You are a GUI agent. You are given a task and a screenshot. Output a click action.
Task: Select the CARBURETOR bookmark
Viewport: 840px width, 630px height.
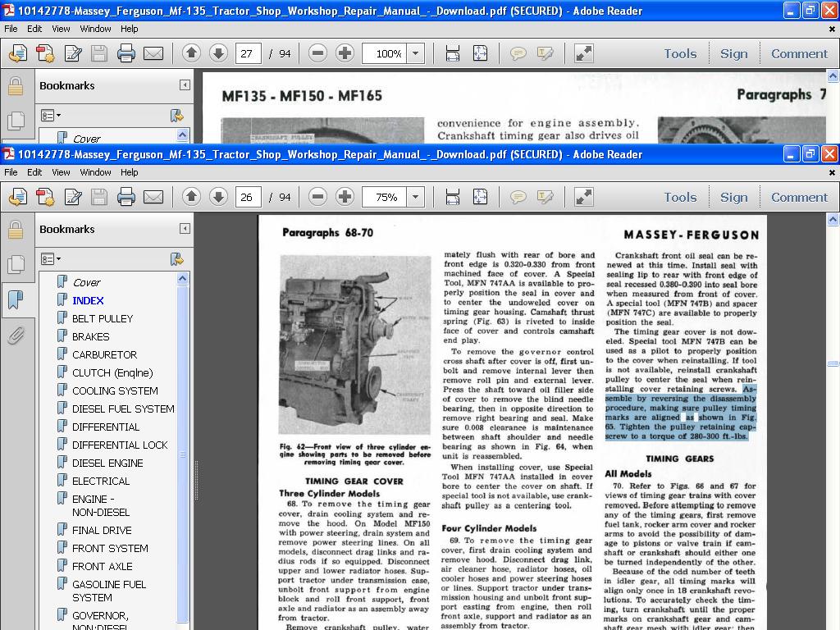click(104, 354)
